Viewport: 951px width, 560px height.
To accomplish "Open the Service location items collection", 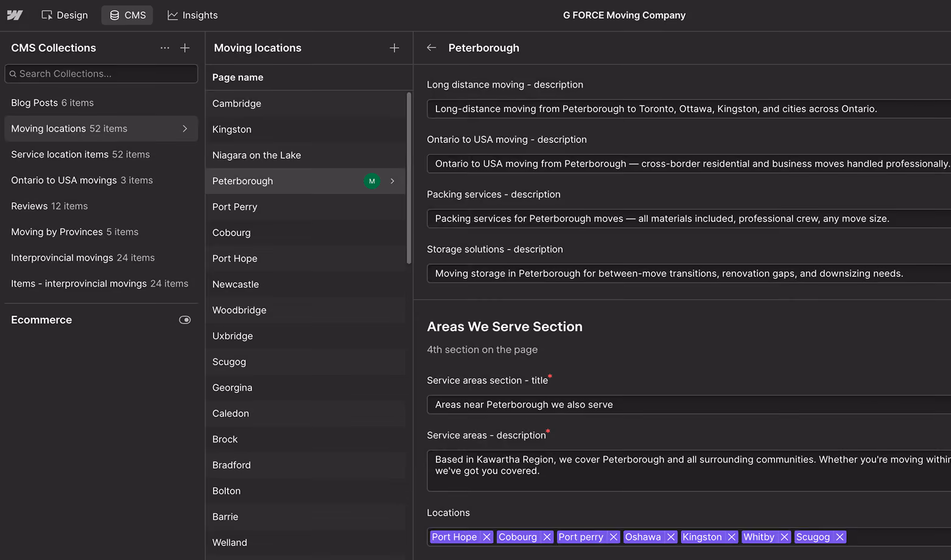I will click(x=101, y=155).
